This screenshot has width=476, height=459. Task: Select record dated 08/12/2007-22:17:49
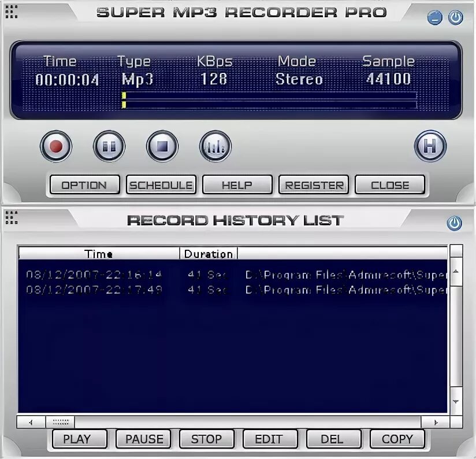coord(233,290)
